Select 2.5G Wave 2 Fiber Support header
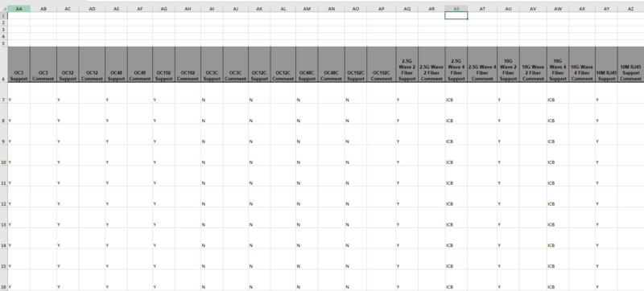The height and width of the screenshot is (291, 644). (x=407, y=65)
